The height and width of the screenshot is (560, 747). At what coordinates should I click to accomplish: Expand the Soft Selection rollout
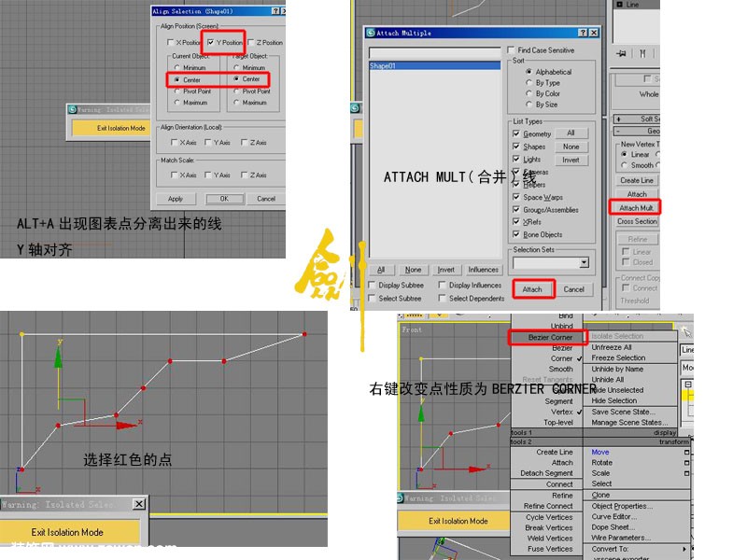click(x=637, y=119)
